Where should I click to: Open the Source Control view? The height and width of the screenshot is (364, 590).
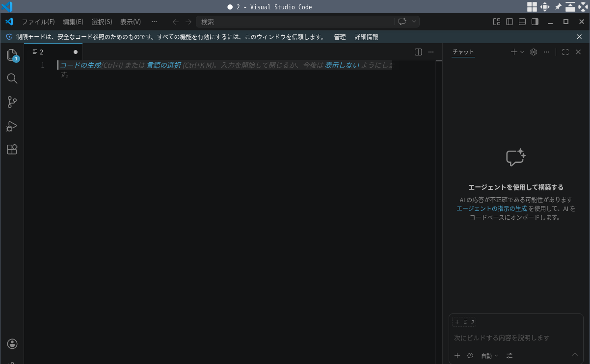[12, 102]
